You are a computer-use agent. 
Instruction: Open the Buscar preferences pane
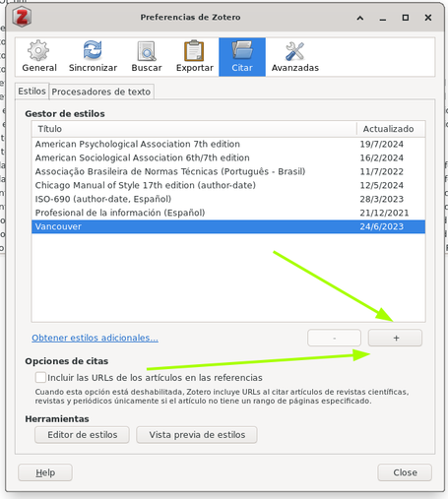[147, 57]
